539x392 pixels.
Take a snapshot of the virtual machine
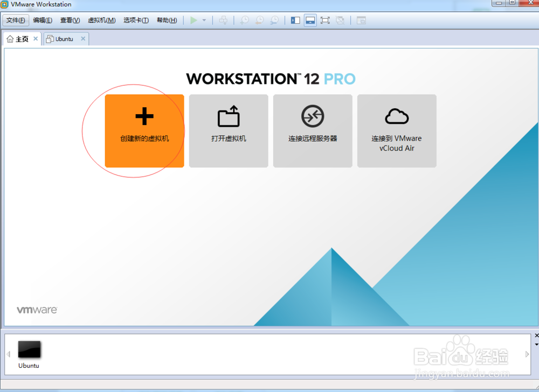(244, 20)
